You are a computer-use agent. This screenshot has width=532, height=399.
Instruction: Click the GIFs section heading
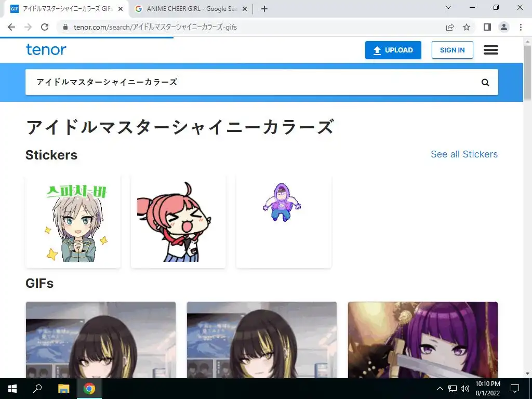click(x=39, y=283)
